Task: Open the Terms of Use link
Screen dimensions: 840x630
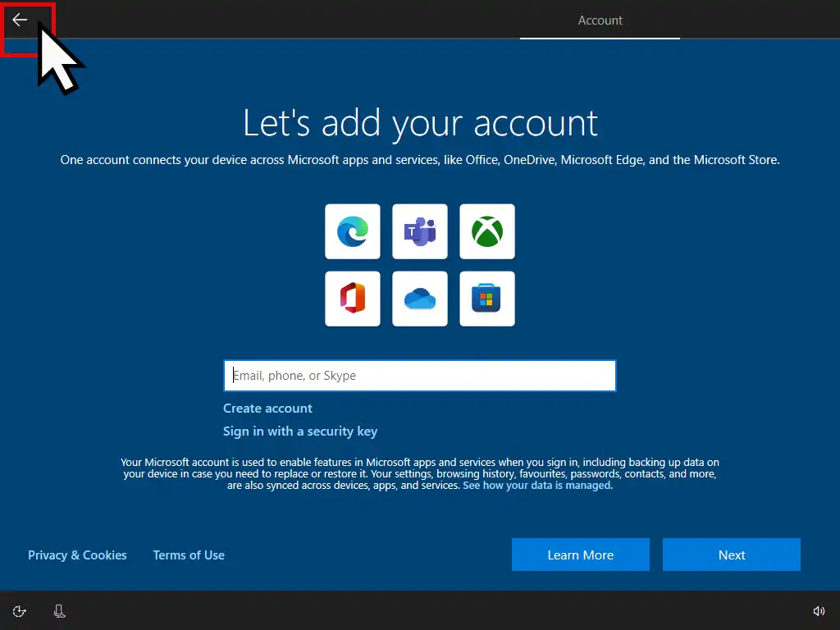Action: click(x=189, y=555)
